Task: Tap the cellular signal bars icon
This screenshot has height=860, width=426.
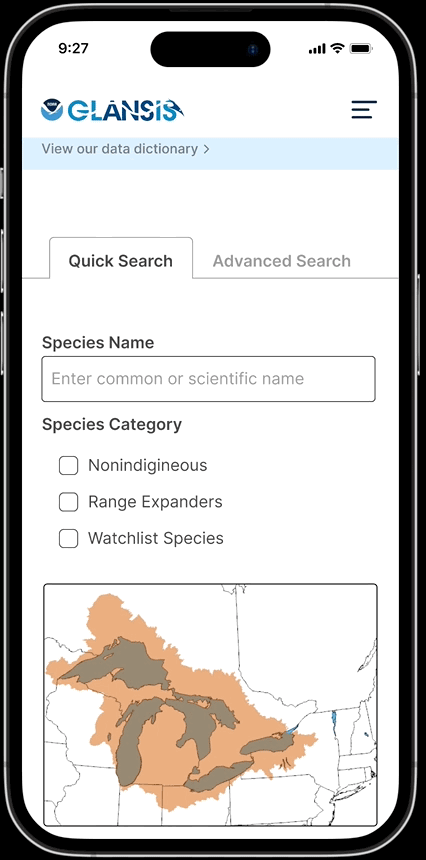Action: 317,49
